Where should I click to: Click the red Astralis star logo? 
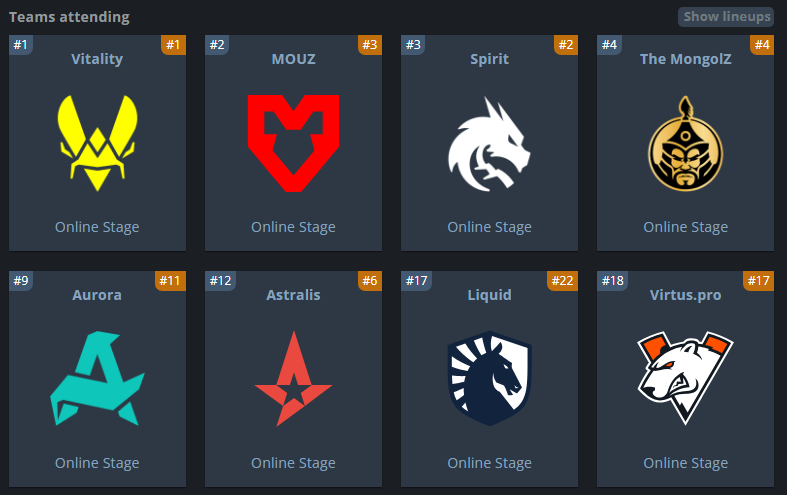pyautogui.click(x=294, y=379)
